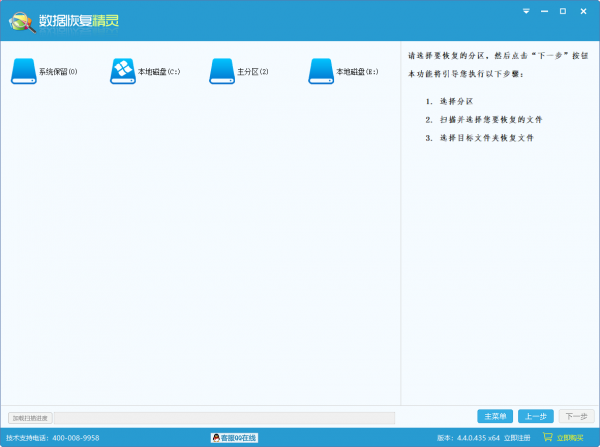Maximize the application window
This screenshot has height=447, width=600.
coord(563,11)
